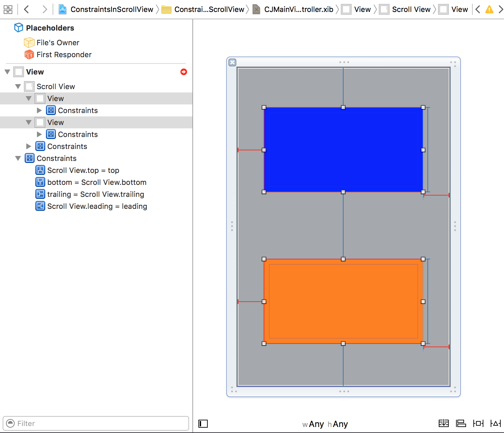The image size is (504, 433).
Task: Open the Stack embed tool icon
Action: (x=443, y=423)
